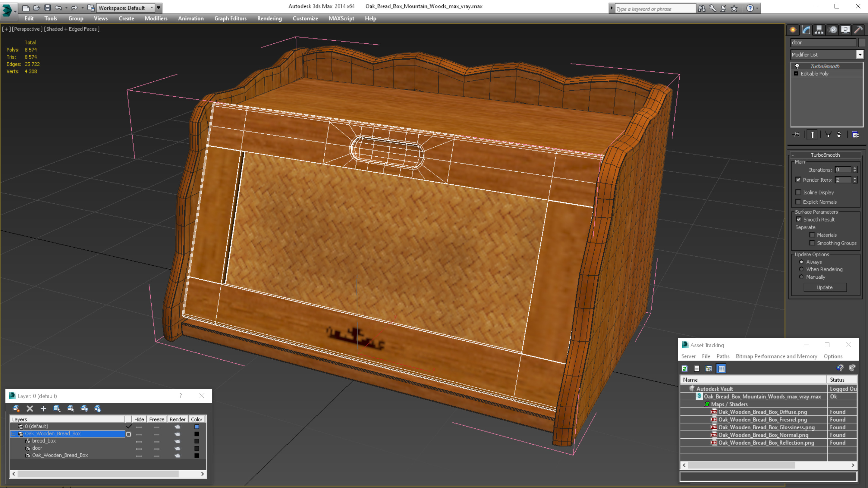Click Delete Layer X icon in Layer dialog
868x488 pixels.
[x=30, y=408]
